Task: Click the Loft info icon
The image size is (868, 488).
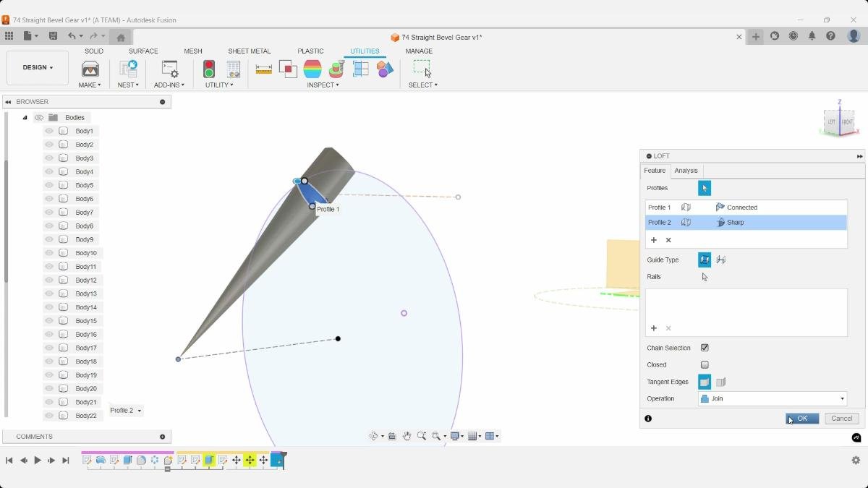Action: 648,419
